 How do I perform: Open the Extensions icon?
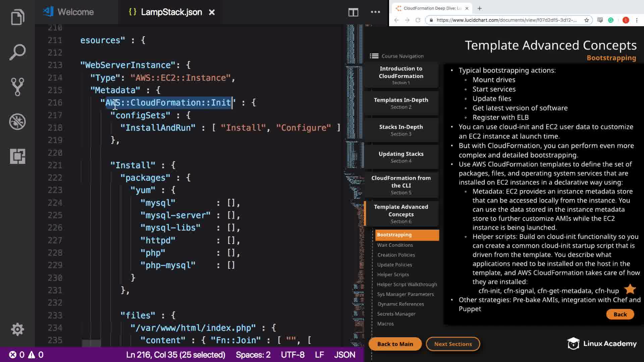point(17,156)
